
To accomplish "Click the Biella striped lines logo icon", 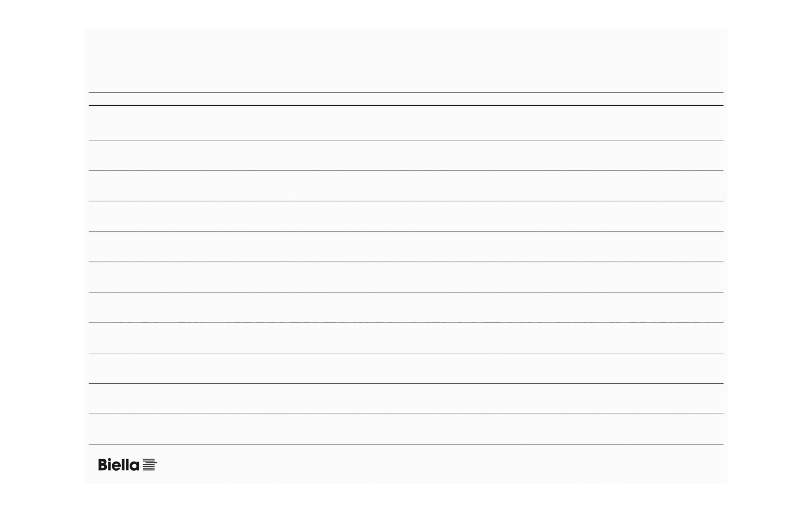I will point(150,464).
